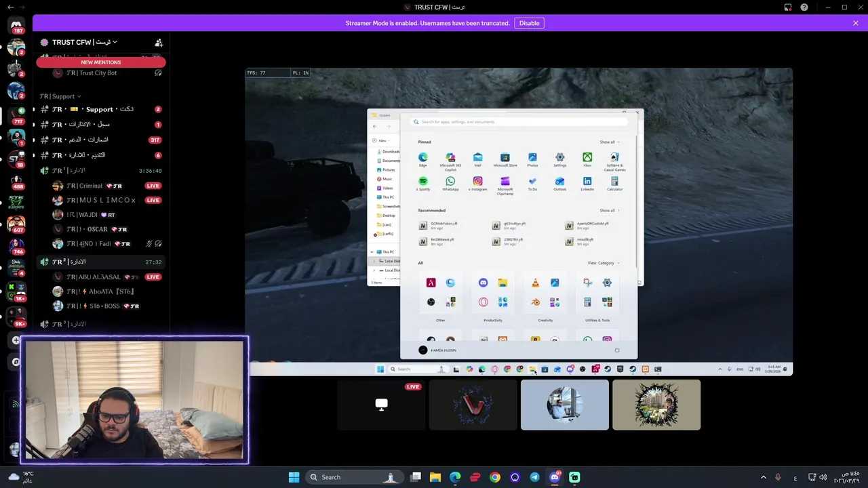Open Microsoft 365 Copilot pinned app
Screen dimensions: 868x488
[x=450, y=161]
